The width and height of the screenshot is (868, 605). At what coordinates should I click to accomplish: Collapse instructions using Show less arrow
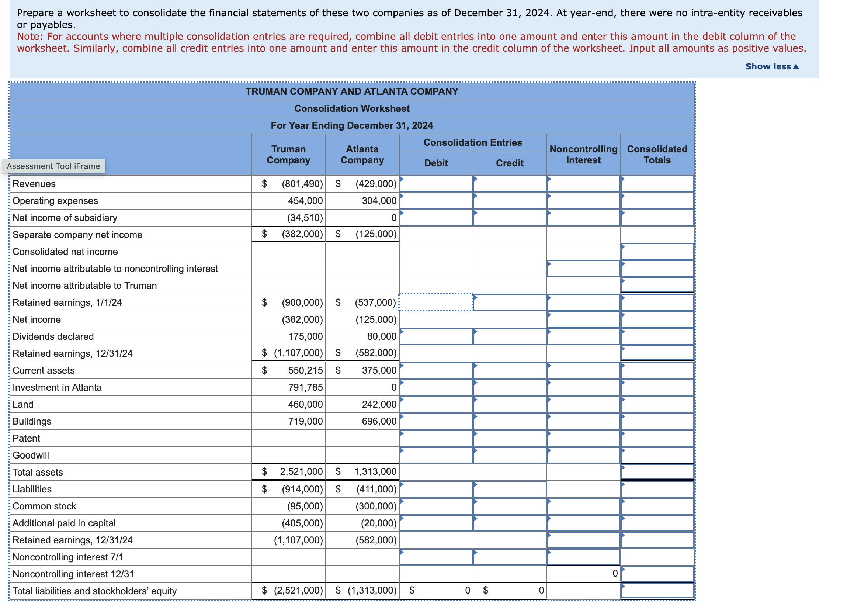tap(796, 67)
